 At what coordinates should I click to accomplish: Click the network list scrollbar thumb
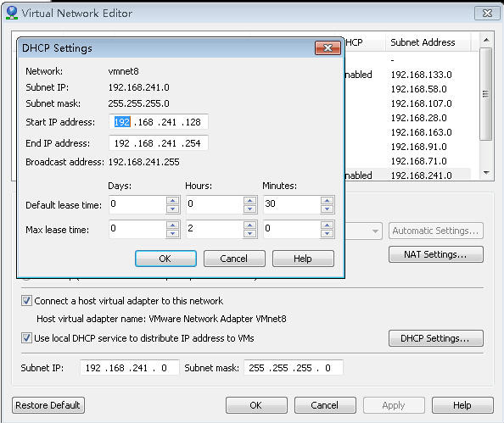pos(486,94)
